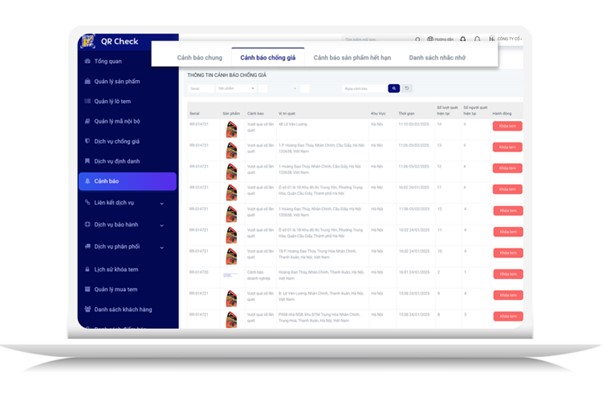Expand the Dịch vụ phân phối submenu chevron

pyautogui.click(x=162, y=247)
